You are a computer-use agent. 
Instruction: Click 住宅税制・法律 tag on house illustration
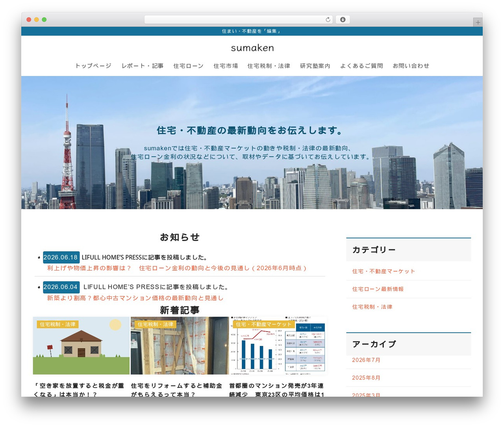[x=58, y=324]
